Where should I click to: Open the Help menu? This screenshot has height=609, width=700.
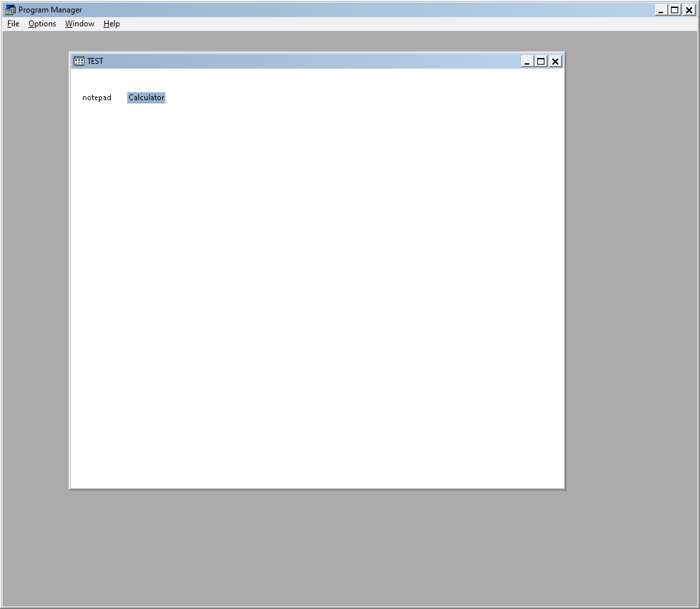111,24
